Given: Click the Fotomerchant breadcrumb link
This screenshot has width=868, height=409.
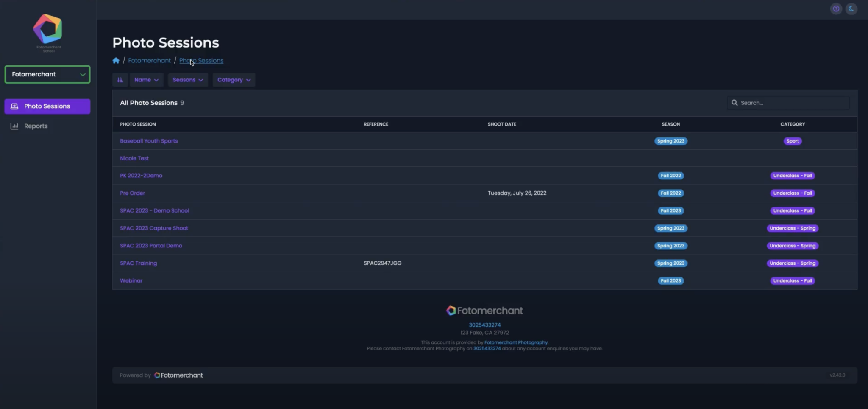Looking at the screenshot, I should pos(149,61).
